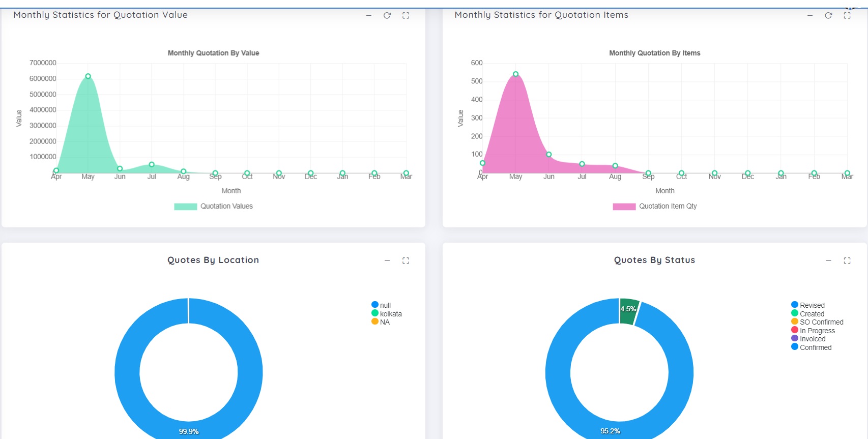Select Jul data point on value chart
The height and width of the screenshot is (439, 868).
click(152, 164)
